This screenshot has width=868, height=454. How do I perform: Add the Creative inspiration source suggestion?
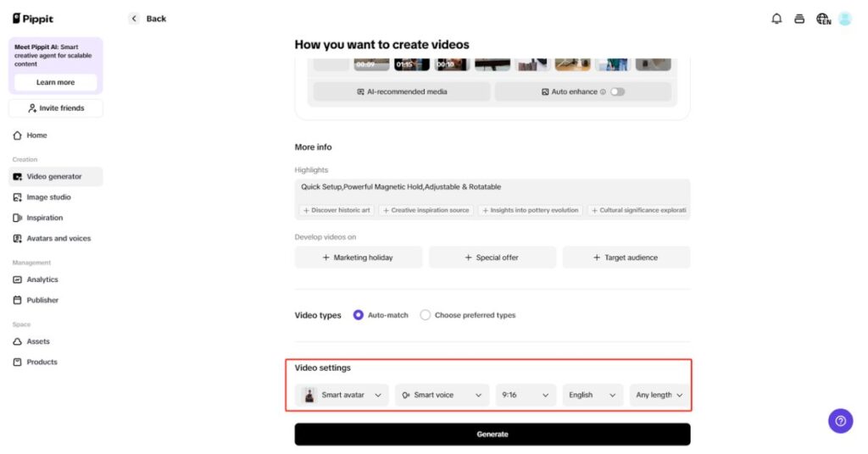click(x=426, y=211)
